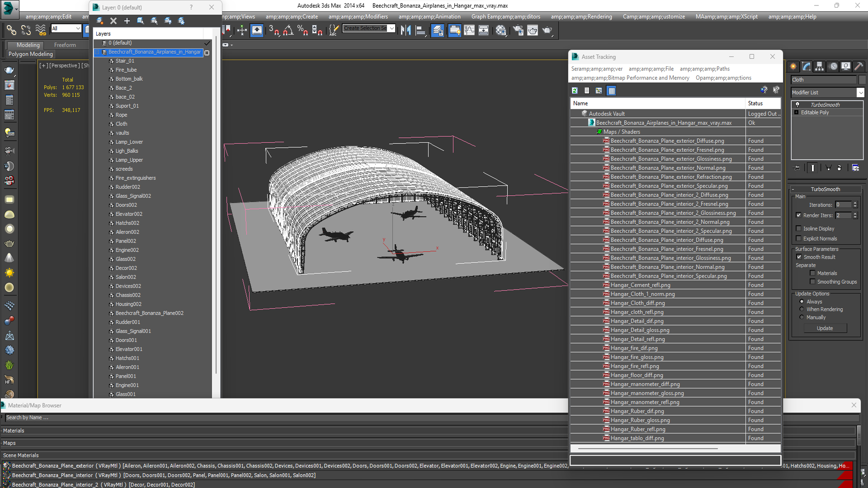Click the Select and Manipulate crosshair icon
Viewport: 868px width, 488px height.
pyautogui.click(x=242, y=30)
